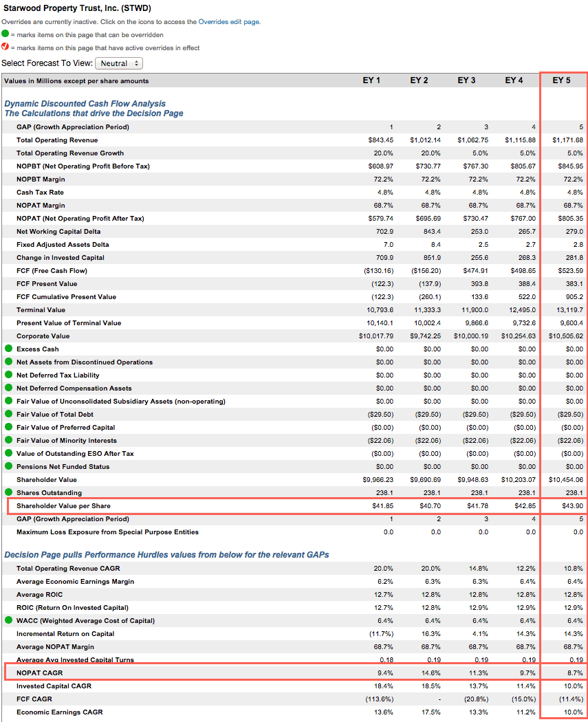
Task: Select the EY 2 column header
Action: click(x=419, y=80)
